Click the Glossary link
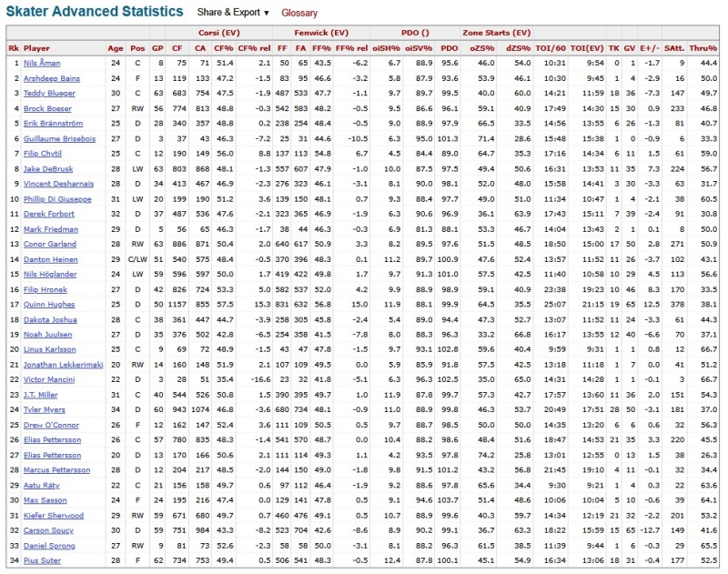This screenshot has width=728, height=574. click(x=299, y=13)
